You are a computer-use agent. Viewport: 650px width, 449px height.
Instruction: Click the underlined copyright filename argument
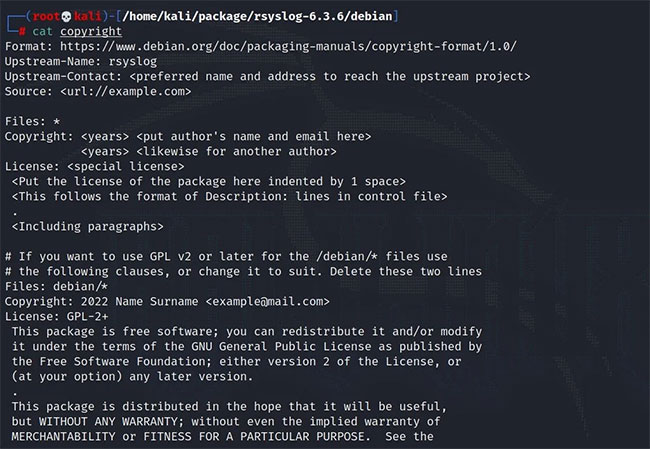(x=91, y=32)
